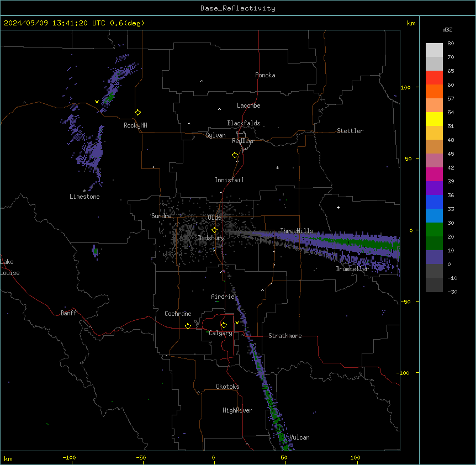Screen dimensions: 476x465
Task: Select the yellow 54 dBZ legend swatch
Action: tap(434, 119)
